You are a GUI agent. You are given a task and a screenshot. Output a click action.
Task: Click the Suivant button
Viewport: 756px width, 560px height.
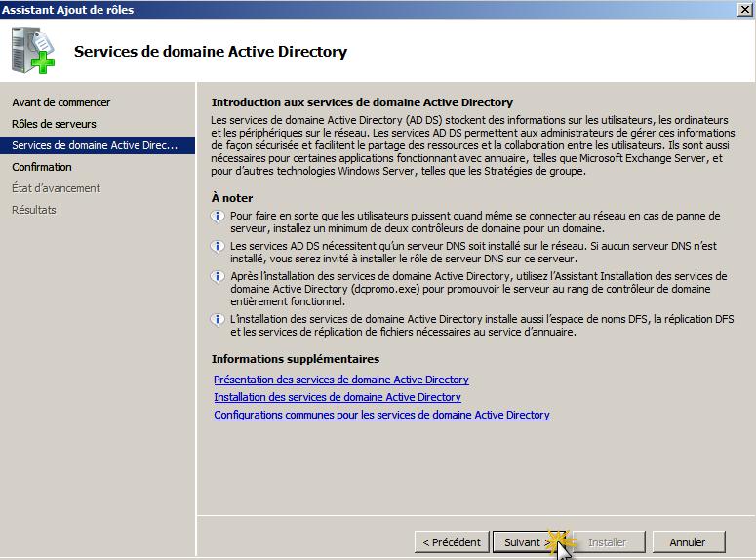click(x=528, y=542)
